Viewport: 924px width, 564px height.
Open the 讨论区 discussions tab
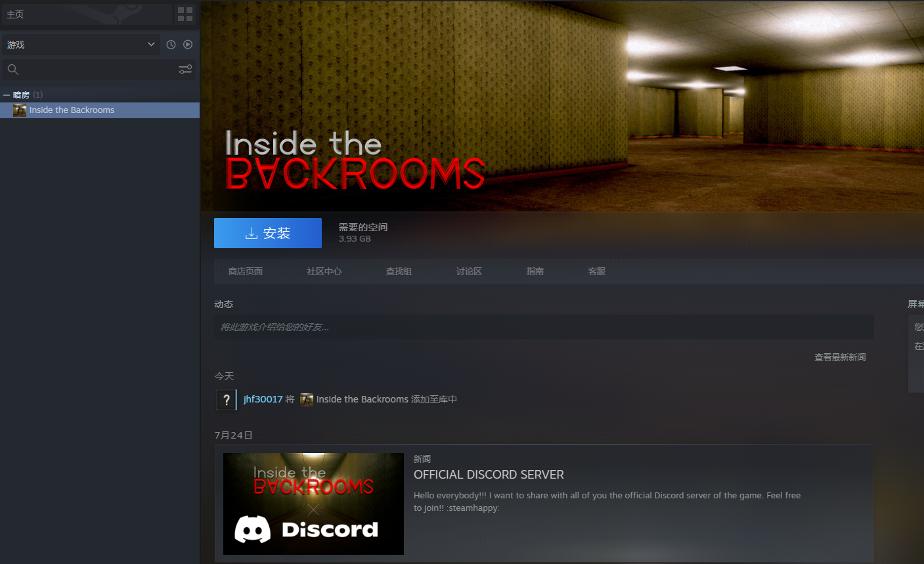tap(469, 271)
